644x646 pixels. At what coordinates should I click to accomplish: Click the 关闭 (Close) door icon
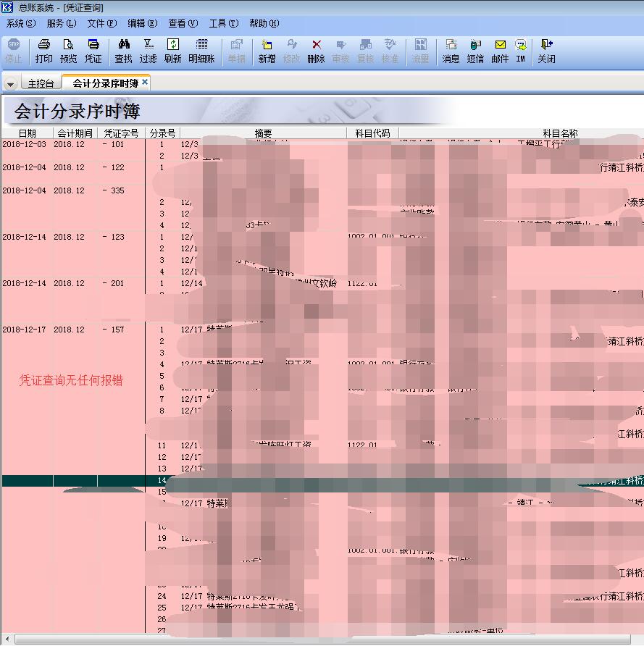point(547,51)
